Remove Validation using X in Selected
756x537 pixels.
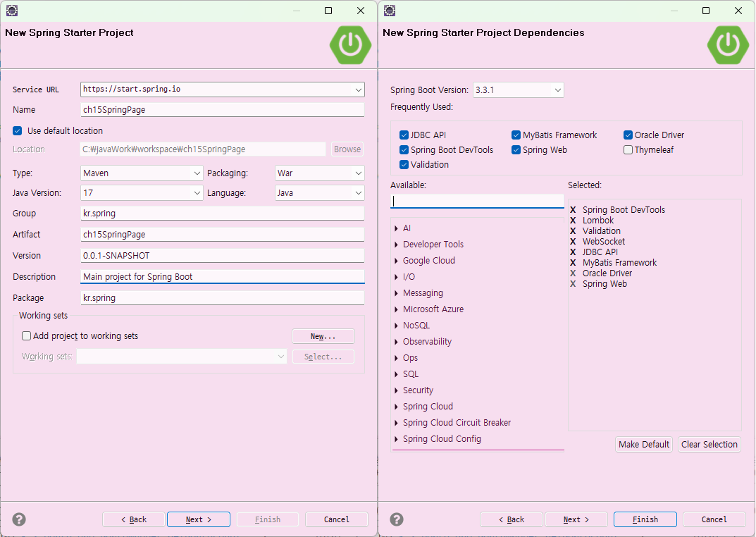tap(573, 231)
